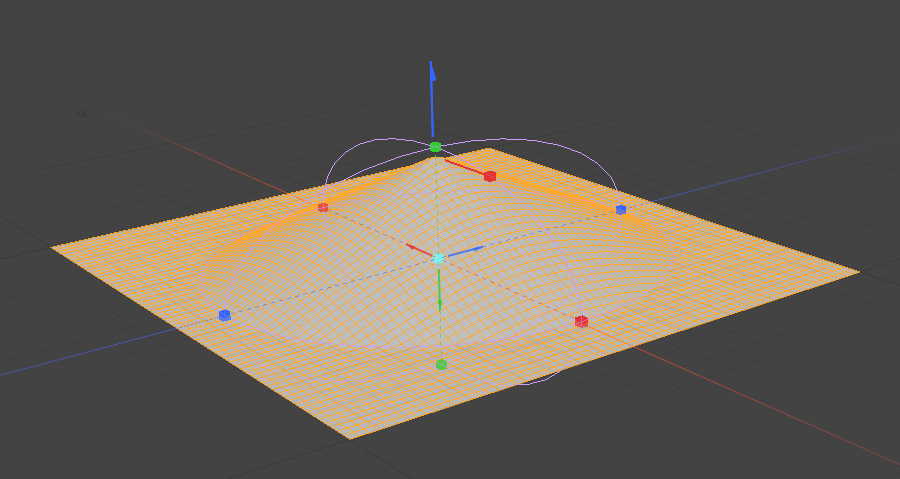Image resolution: width=900 pixels, height=479 pixels.
Task: Click the small axis marker in the upper-left viewport
Action: click(82, 113)
